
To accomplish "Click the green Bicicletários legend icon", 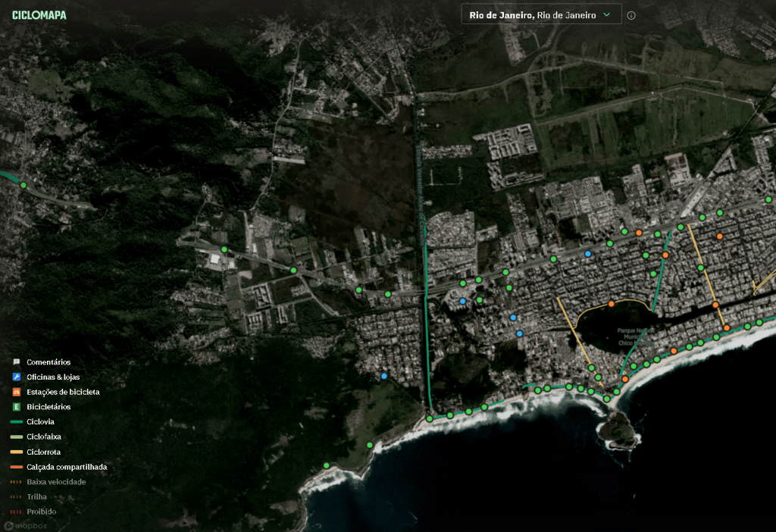I will point(17,407).
